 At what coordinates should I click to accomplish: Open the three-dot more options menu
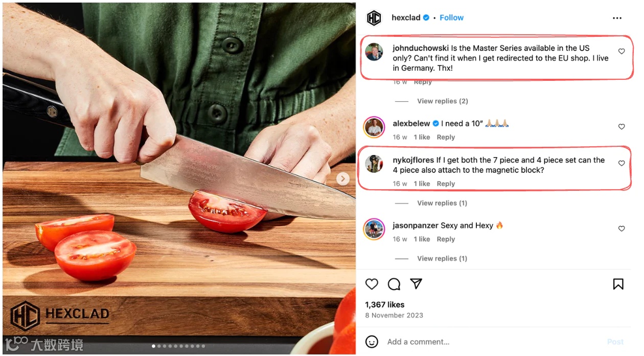point(617,18)
